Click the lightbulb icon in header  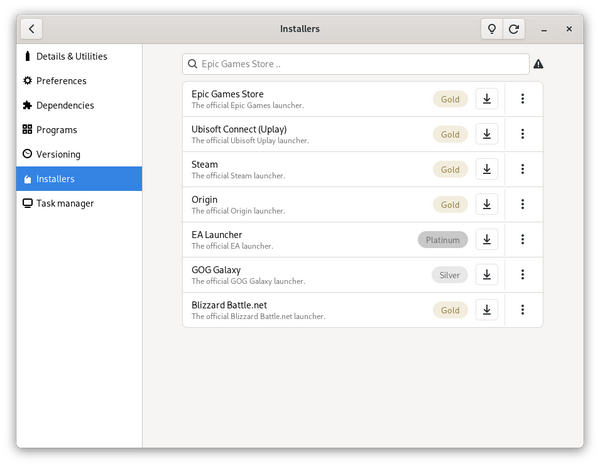tap(492, 29)
